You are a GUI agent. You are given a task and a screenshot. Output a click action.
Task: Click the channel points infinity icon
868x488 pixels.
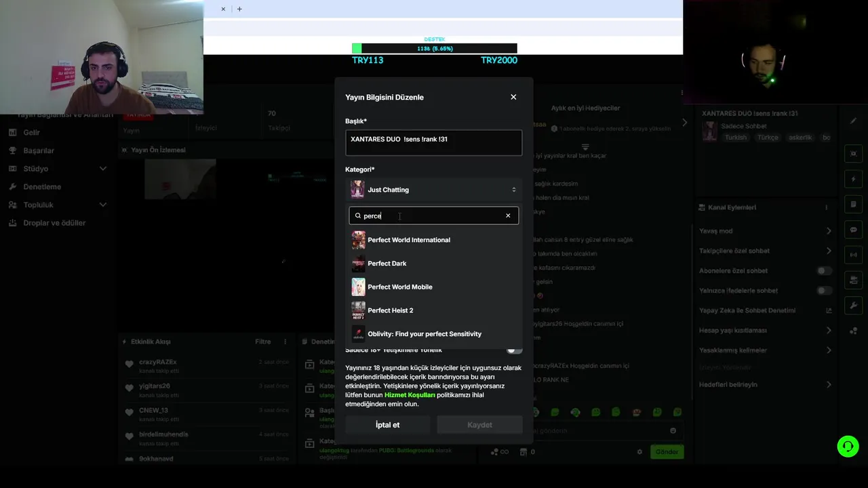[504, 452]
